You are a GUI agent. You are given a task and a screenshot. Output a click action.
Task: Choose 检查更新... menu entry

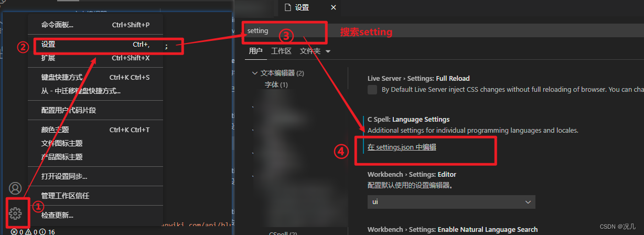95,215
